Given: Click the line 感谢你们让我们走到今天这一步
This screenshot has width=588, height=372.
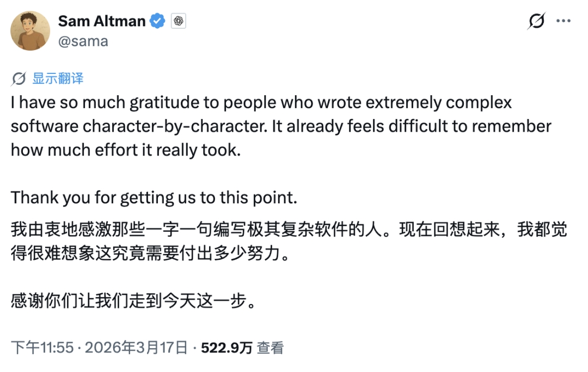Looking at the screenshot, I should pos(133,301).
